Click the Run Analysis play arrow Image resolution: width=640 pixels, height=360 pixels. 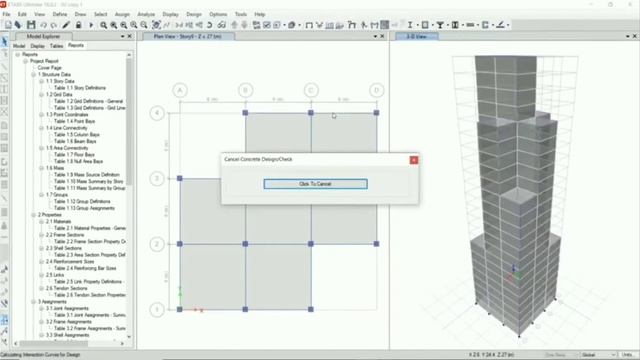pos(91,25)
